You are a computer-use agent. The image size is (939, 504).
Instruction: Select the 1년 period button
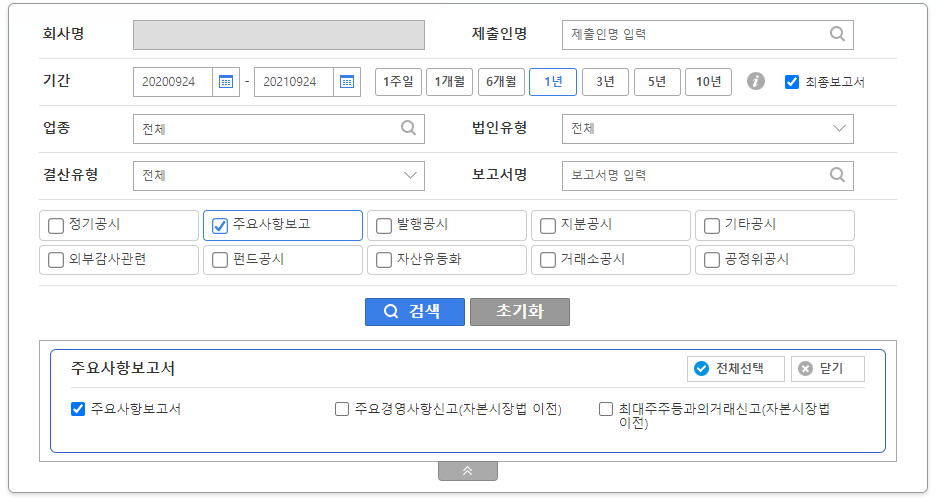(553, 82)
